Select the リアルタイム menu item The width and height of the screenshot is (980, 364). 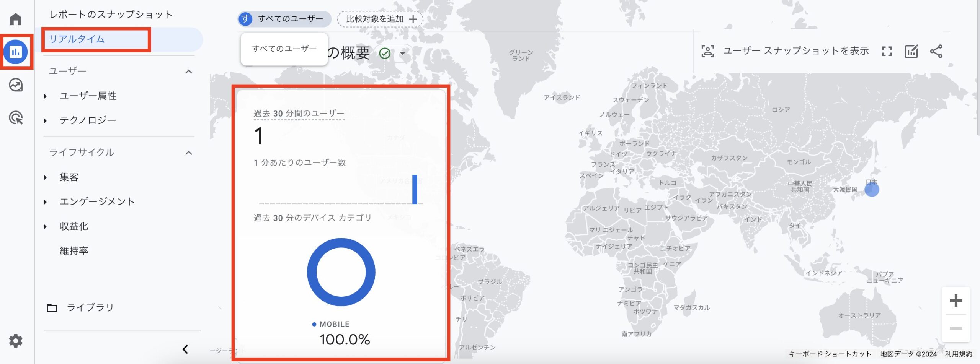point(119,39)
